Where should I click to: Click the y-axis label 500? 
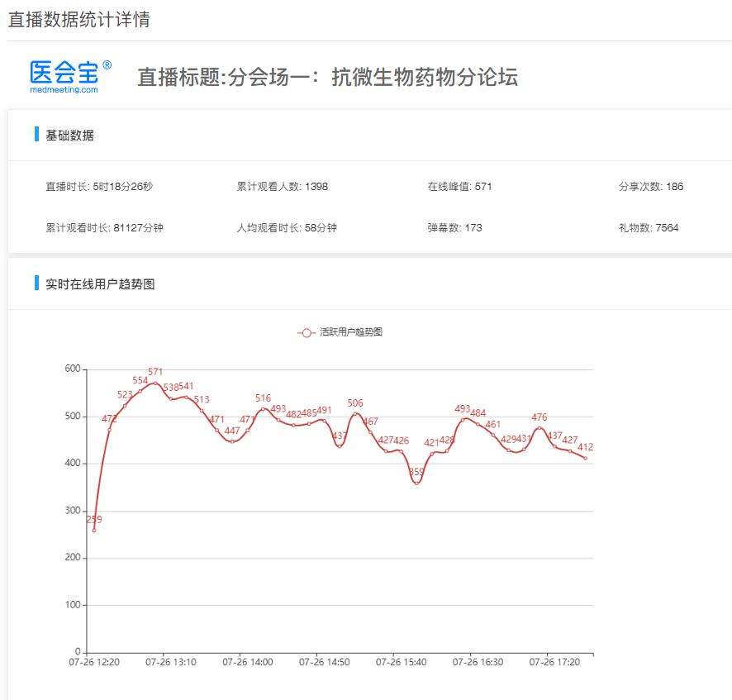[x=73, y=416]
